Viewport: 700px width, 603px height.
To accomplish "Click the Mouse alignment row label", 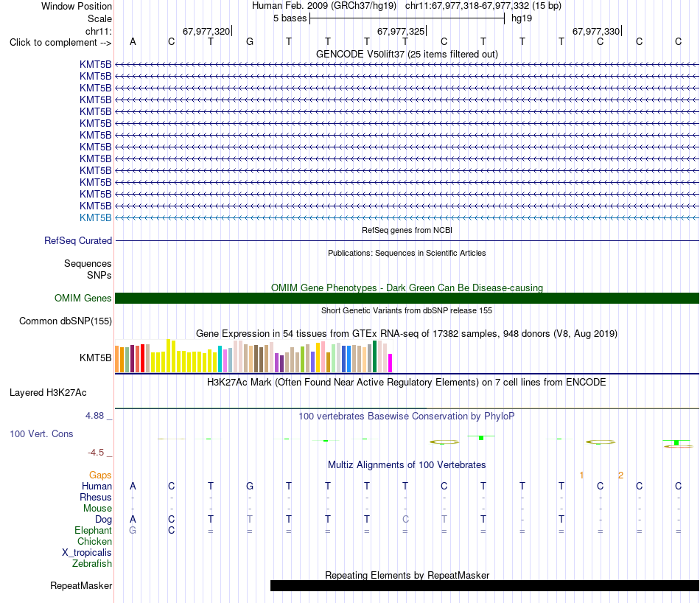I will 97,509.
